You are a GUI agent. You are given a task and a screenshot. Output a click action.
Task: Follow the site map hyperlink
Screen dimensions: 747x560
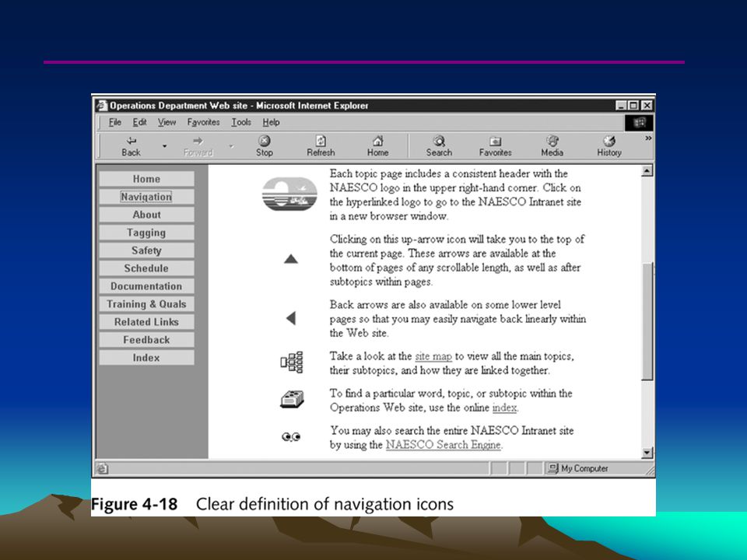coord(433,356)
